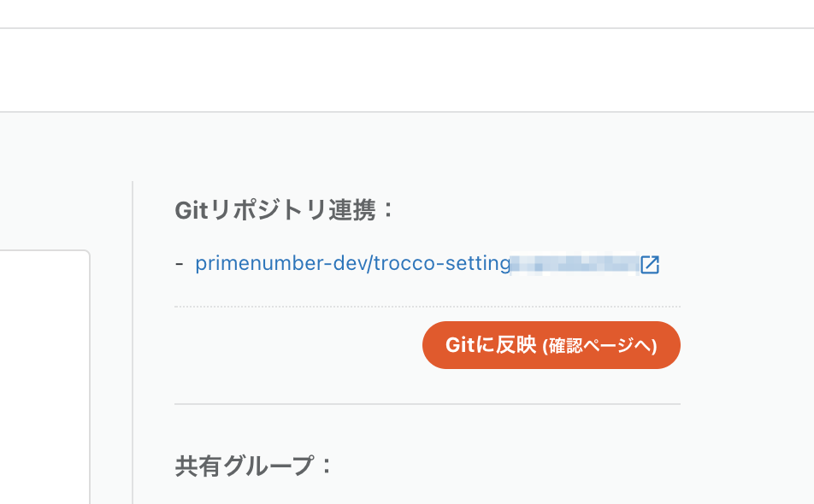Click the solid divider line above 共有グループ
The height and width of the screenshot is (504, 814).
click(428, 404)
